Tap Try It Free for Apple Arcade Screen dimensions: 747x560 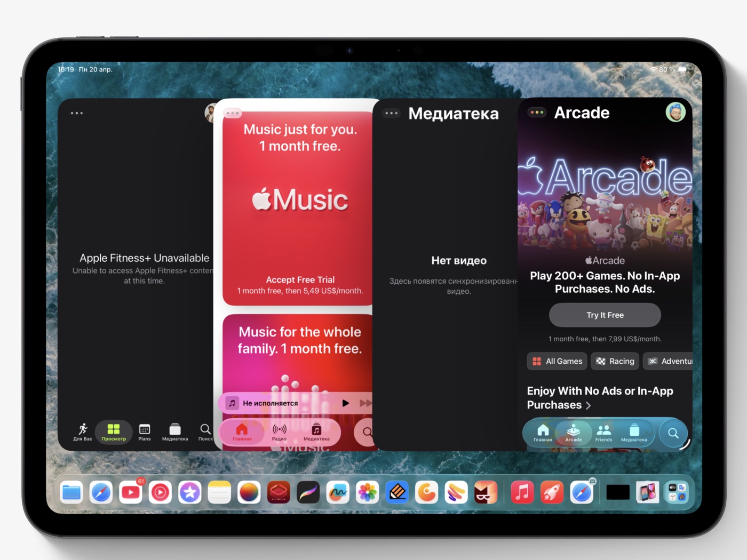point(605,315)
